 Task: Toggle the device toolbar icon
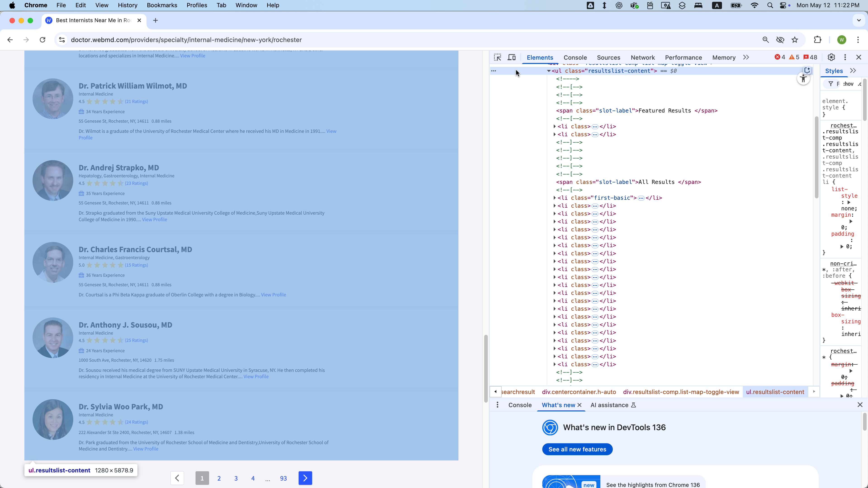point(512,57)
